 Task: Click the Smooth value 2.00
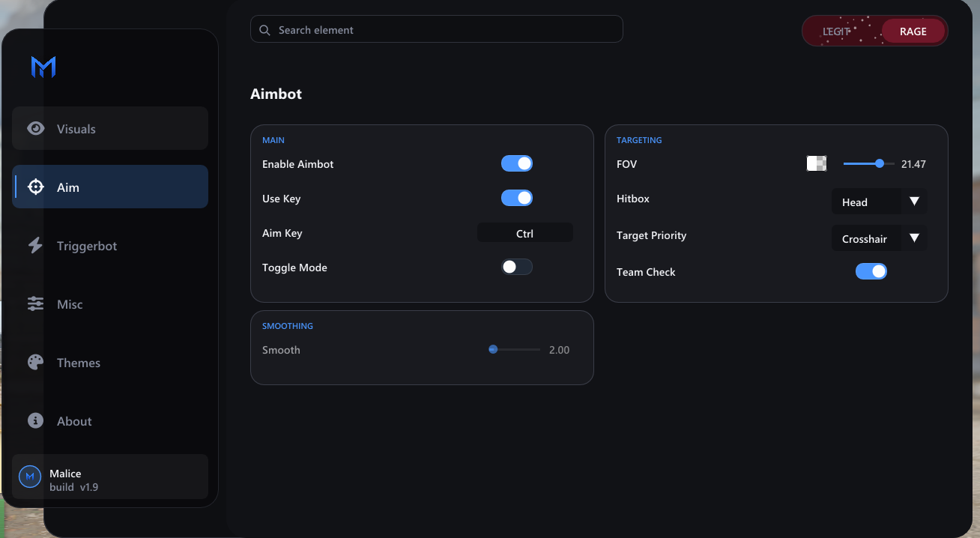pos(559,350)
